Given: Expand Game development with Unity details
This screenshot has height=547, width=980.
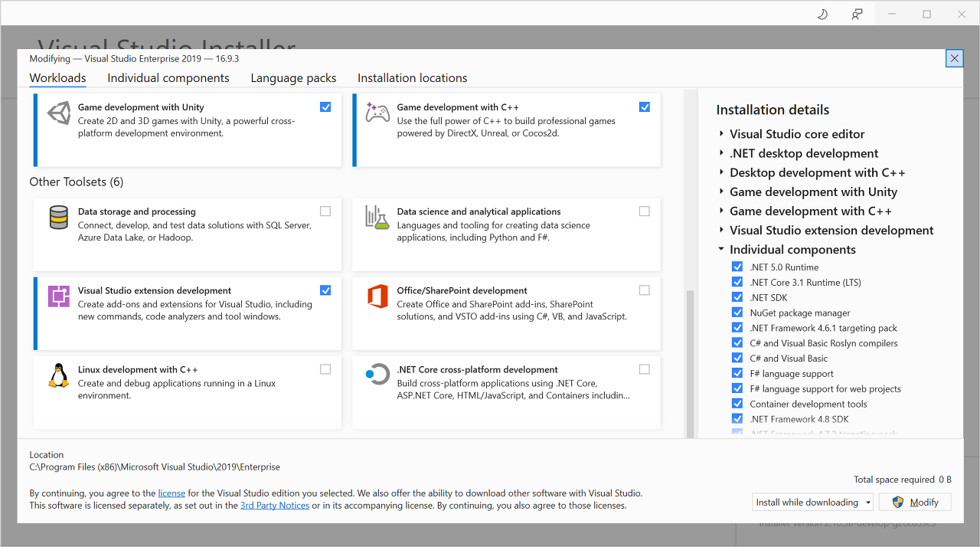Looking at the screenshot, I should [721, 192].
